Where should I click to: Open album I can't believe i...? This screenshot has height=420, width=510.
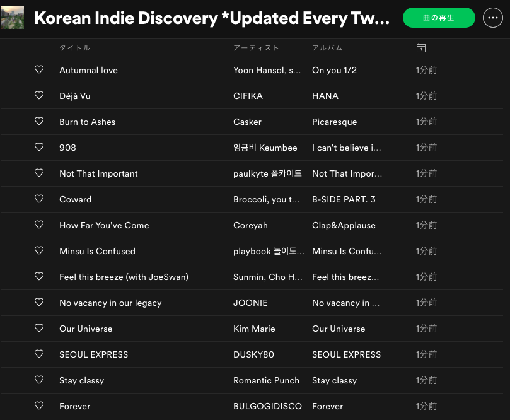346,148
